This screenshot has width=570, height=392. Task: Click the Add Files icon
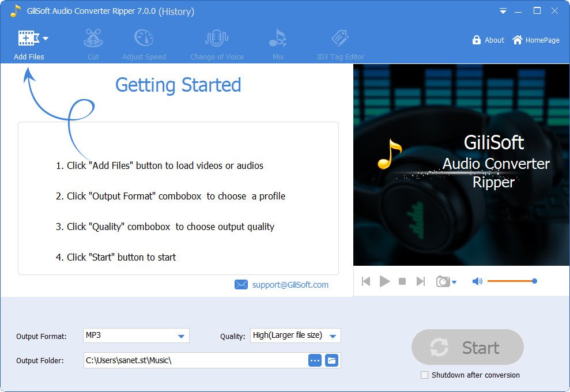pyautogui.click(x=27, y=39)
